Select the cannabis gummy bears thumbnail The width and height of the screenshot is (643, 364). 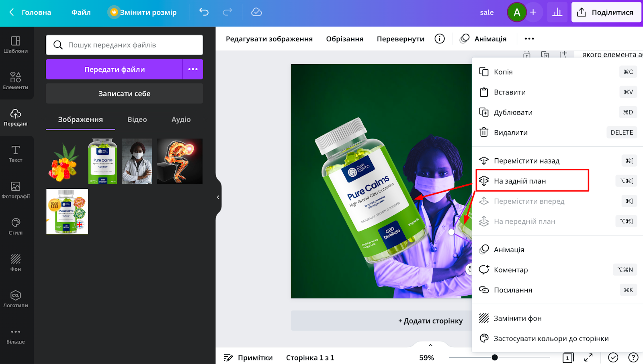click(x=64, y=162)
